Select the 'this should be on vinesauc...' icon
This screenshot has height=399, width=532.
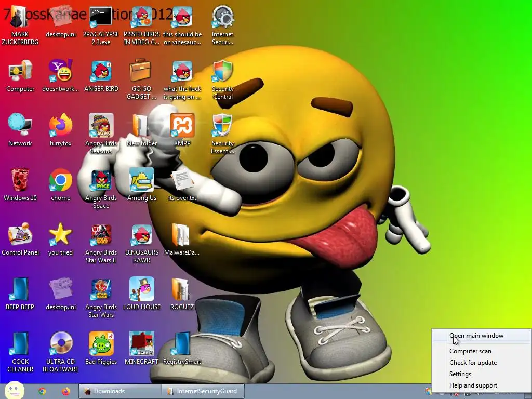click(182, 26)
